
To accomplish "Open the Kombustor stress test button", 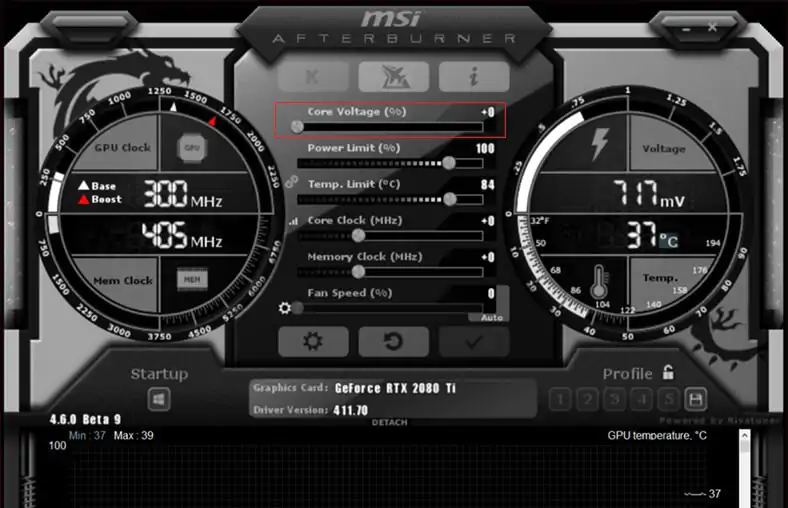I will (x=313, y=76).
